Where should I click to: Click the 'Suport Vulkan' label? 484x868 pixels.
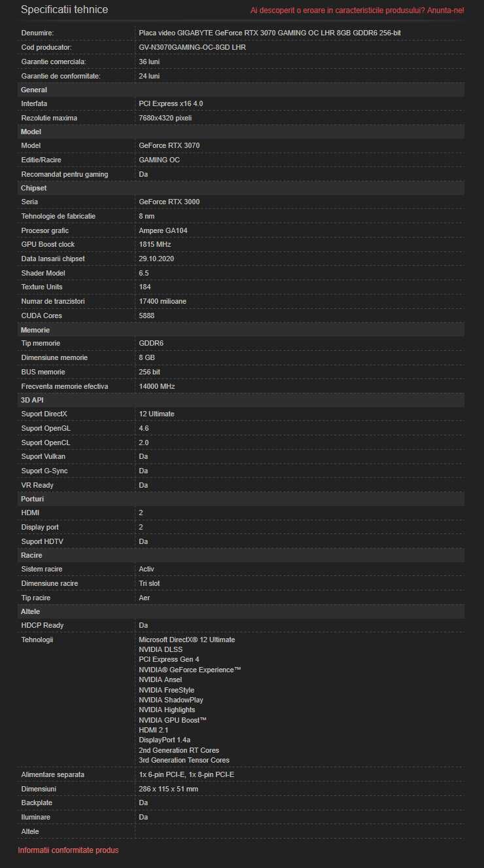[x=43, y=456]
